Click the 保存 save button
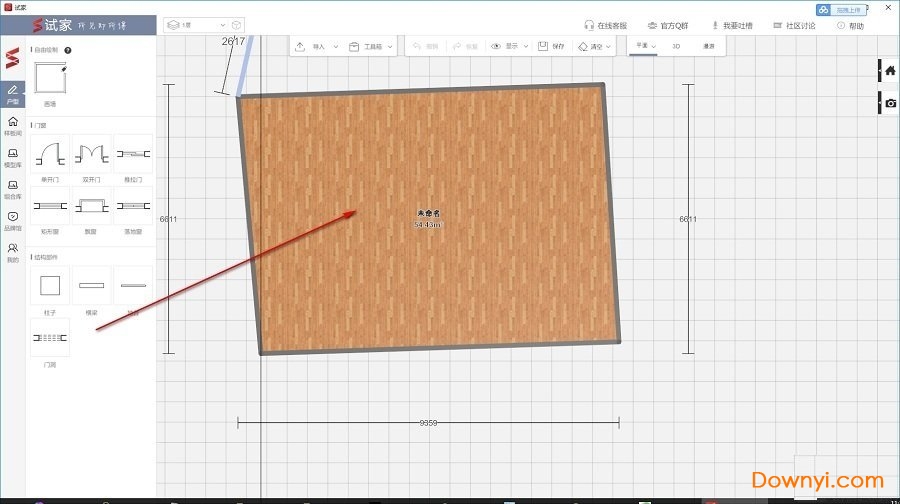The image size is (900, 504). pyautogui.click(x=551, y=46)
